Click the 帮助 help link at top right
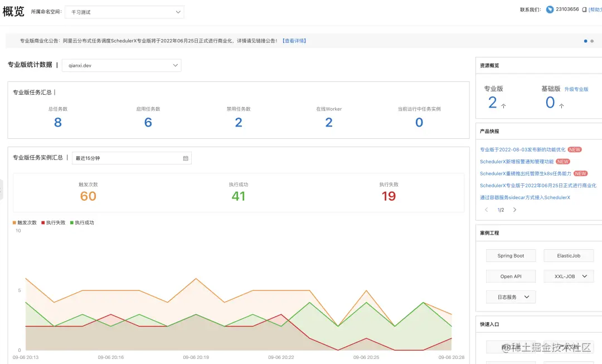This screenshot has width=602, height=364. (595, 9)
